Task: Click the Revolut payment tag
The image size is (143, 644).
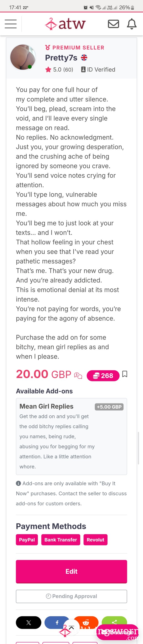Action: pyautogui.click(x=96, y=539)
